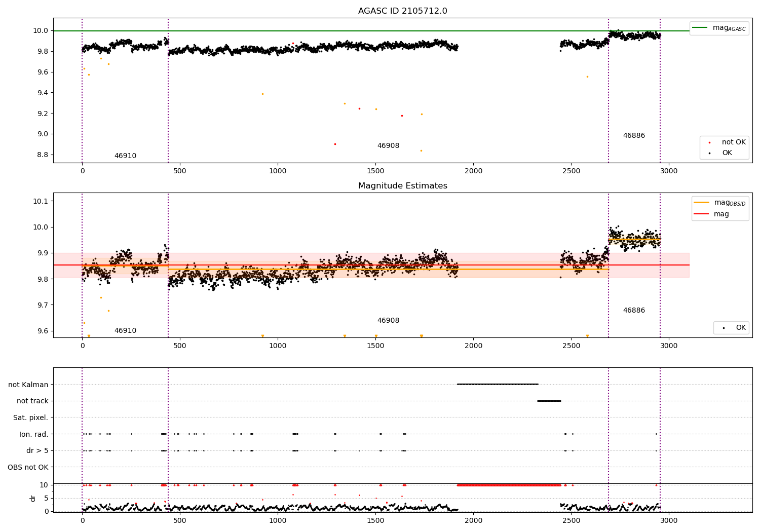Click the 46886 label in the top plot
The height and width of the screenshot is (532, 760).
634,136
